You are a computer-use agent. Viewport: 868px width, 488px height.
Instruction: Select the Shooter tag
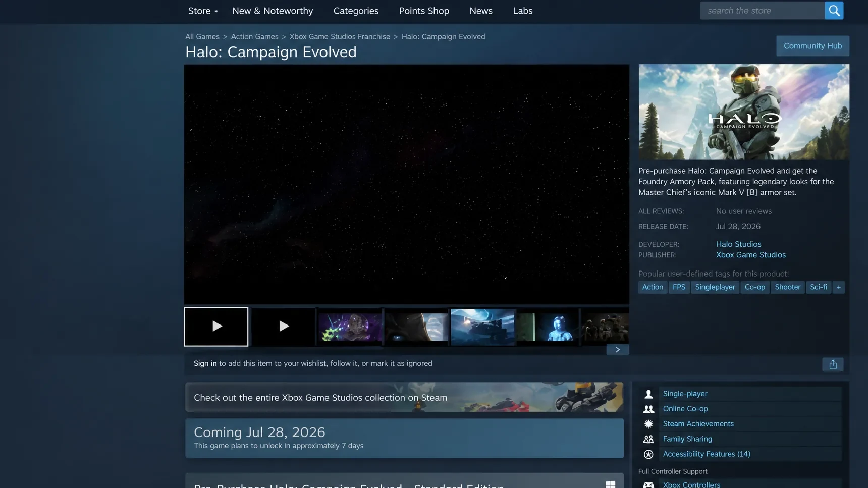pos(787,287)
